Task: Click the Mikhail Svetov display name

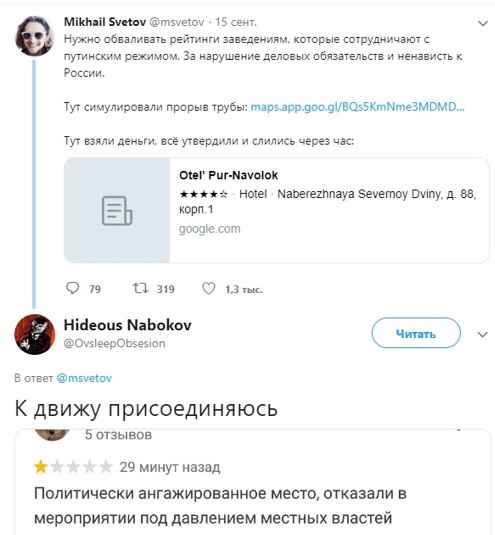Action: 105,22
